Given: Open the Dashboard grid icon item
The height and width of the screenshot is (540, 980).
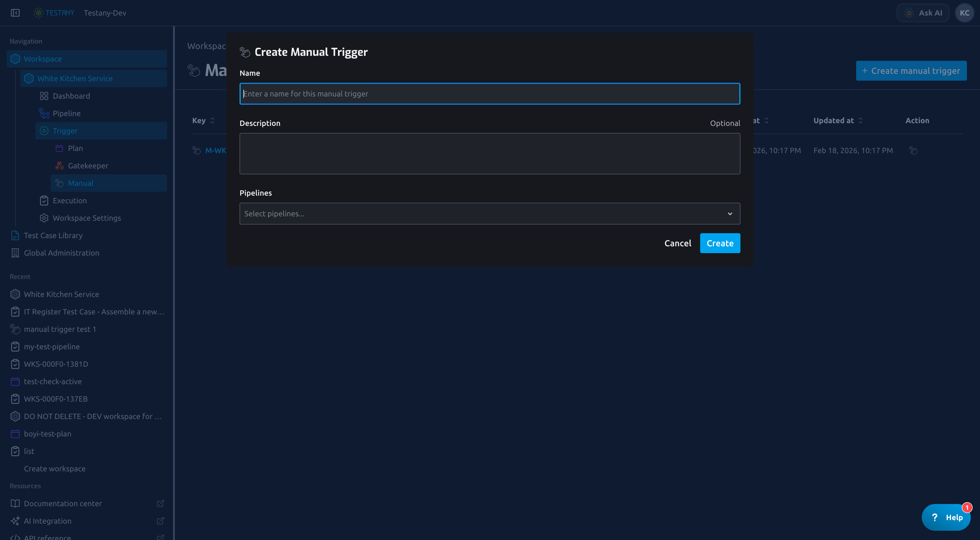Looking at the screenshot, I should point(44,96).
